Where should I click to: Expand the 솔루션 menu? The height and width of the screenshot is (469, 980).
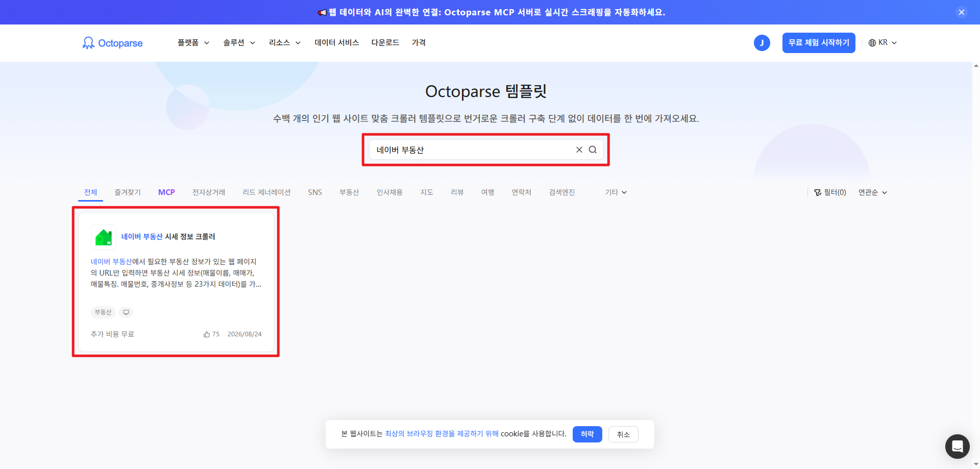click(x=239, y=43)
